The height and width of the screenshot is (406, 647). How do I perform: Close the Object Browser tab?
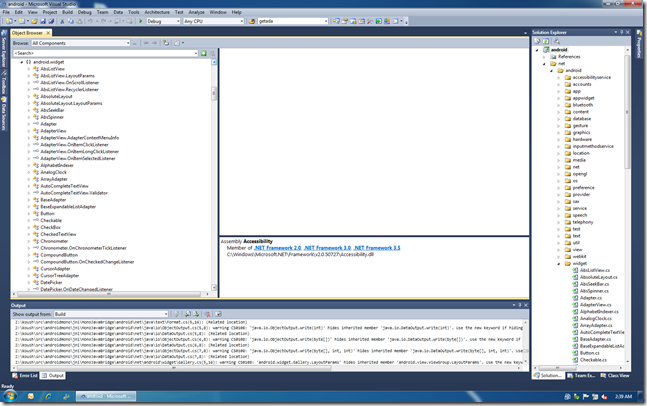tap(48, 33)
